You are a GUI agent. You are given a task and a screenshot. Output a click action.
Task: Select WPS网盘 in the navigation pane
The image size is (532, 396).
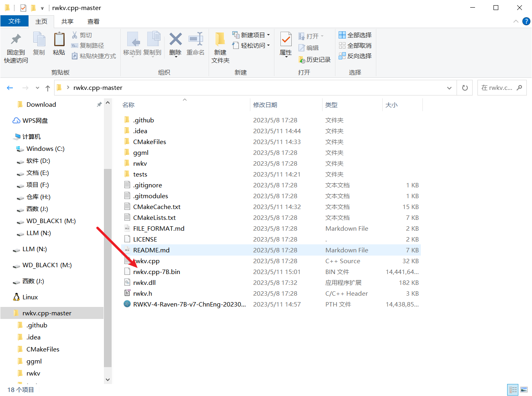[x=35, y=120]
